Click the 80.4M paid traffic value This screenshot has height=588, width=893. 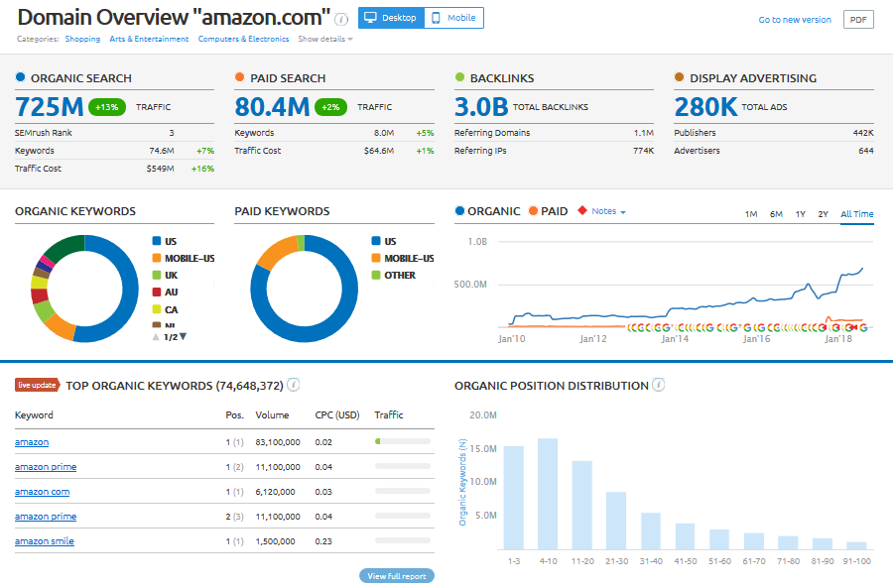(272, 106)
